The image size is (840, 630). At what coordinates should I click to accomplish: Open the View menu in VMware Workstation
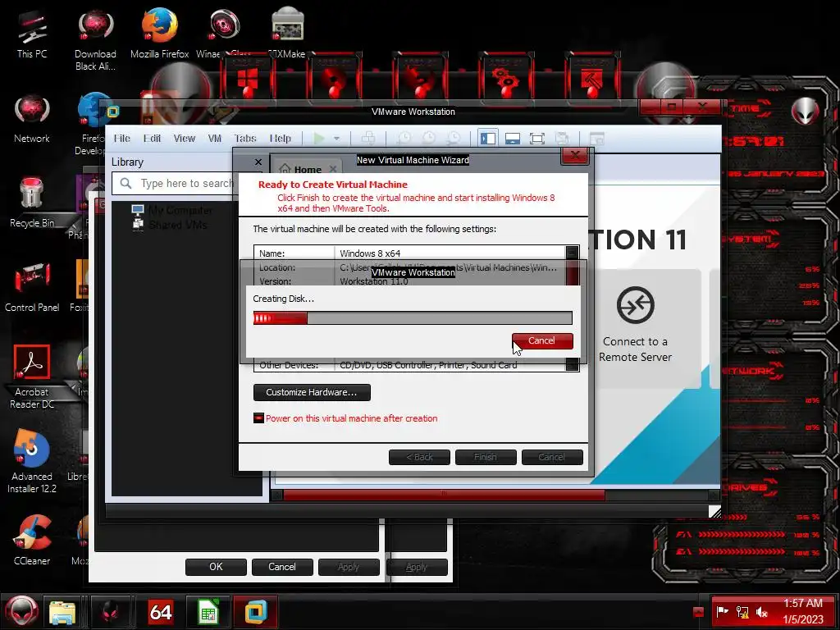[x=184, y=138]
